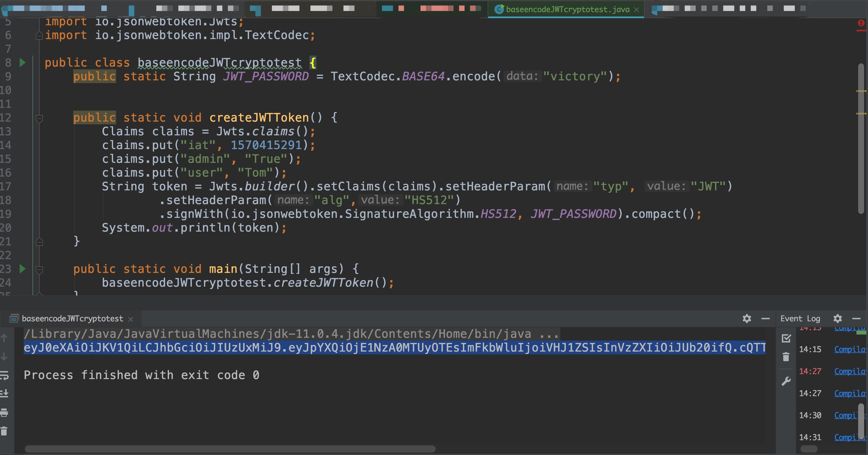Viewport: 868px width, 455px height.
Task: Click System.out.println(token) on line 20
Action: click(191, 228)
